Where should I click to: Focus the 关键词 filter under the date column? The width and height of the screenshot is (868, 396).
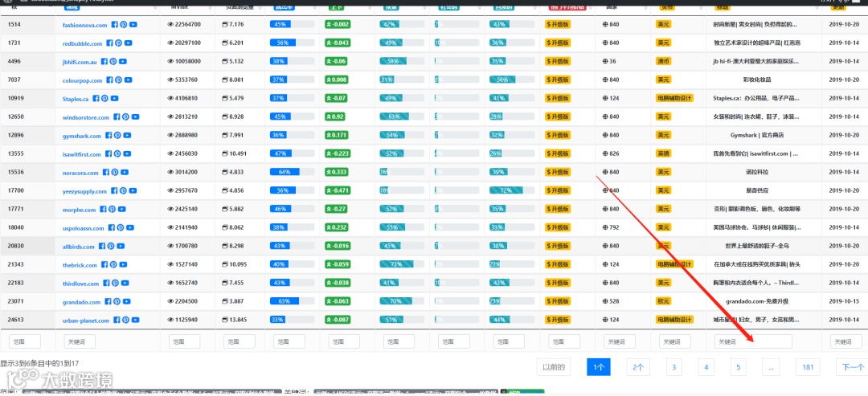[846, 342]
